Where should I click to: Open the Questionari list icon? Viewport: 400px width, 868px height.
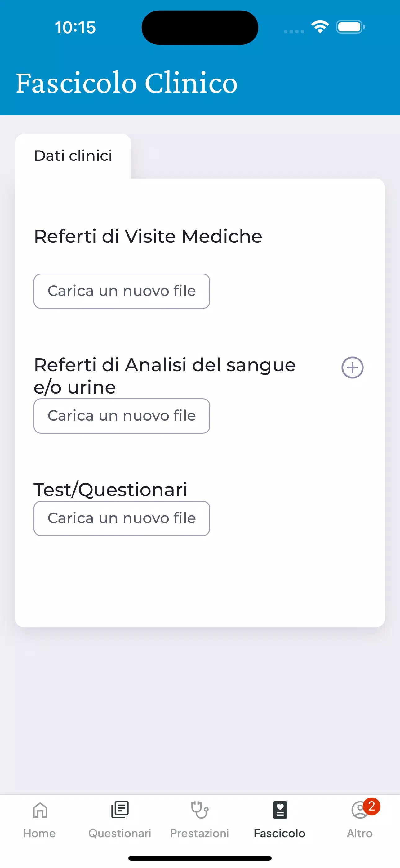pos(120,810)
